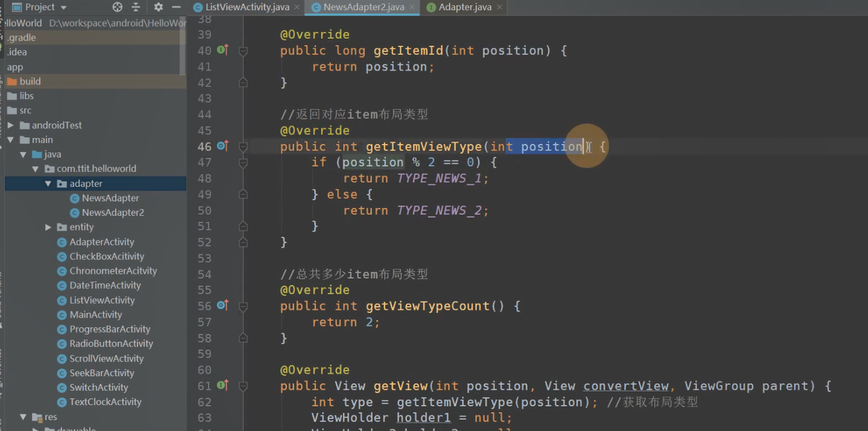Open ScrollViewActivity class in tree

(x=106, y=358)
